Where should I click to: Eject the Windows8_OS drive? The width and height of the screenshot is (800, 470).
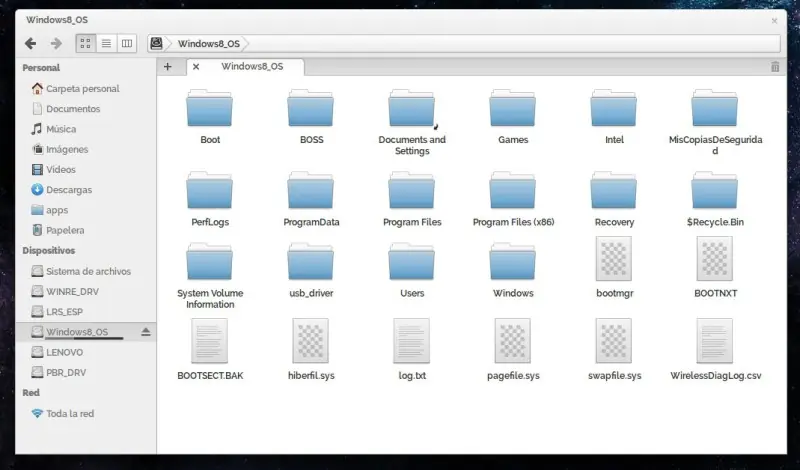145,332
